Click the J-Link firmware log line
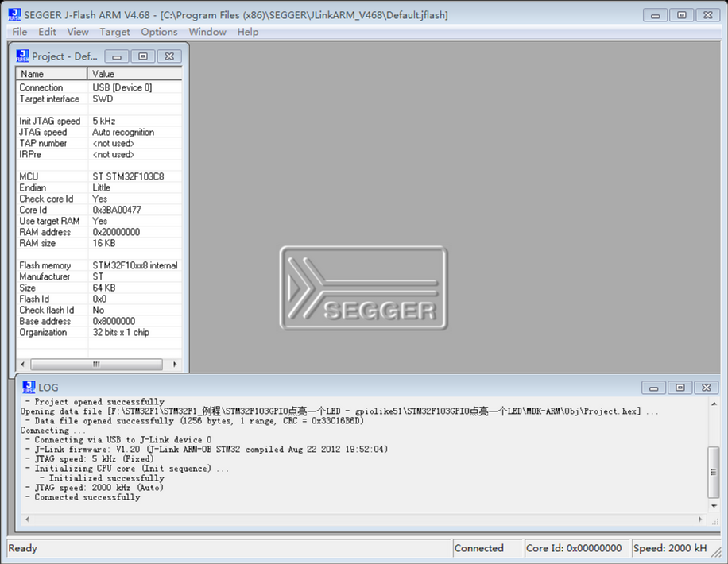This screenshot has height=564, width=728. [206, 450]
